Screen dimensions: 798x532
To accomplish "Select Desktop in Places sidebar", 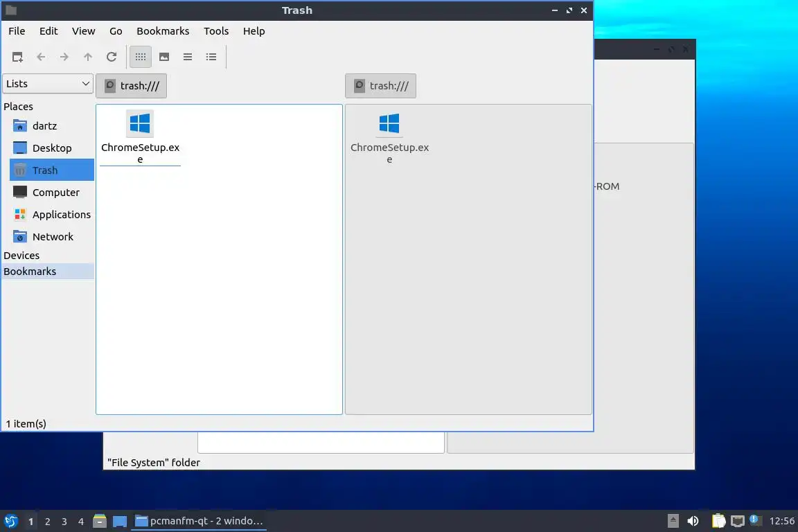I will tap(52, 148).
